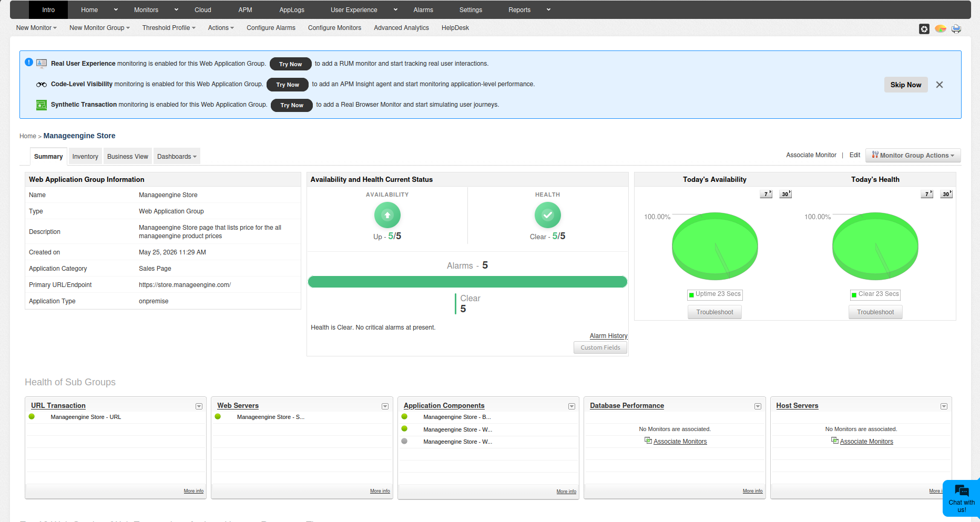
Task: Click status dot for Manageengine Store - URL
Action: point(32,416)
